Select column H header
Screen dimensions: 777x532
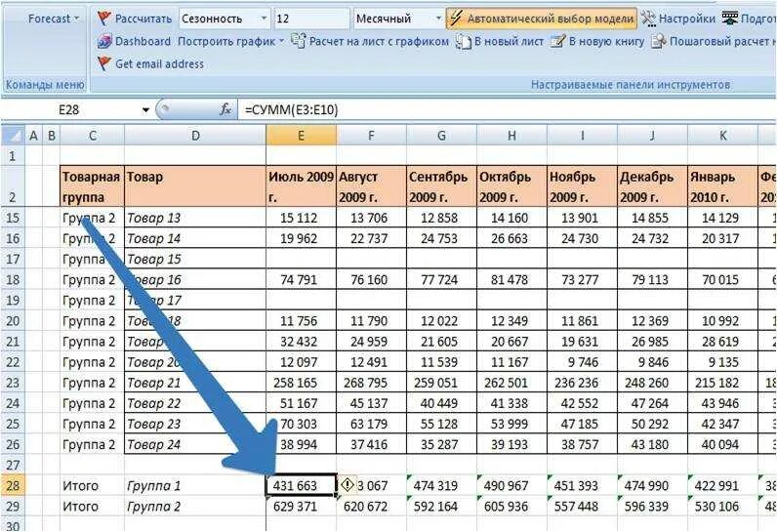pyautogui.click(x=511, y=136)
